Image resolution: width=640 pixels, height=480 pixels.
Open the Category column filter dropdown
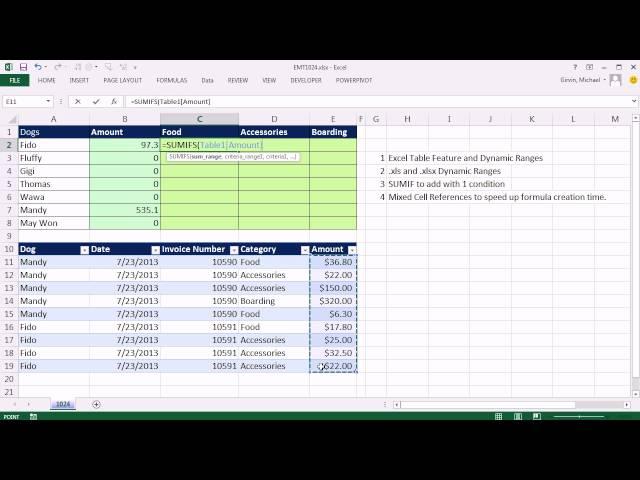click(x=305, y=250)
